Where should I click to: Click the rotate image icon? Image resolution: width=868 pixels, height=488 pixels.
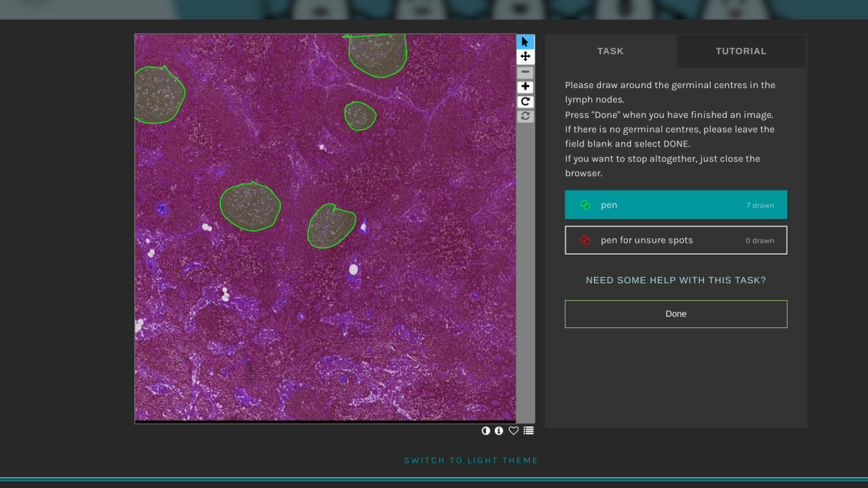tap(526, 102)
